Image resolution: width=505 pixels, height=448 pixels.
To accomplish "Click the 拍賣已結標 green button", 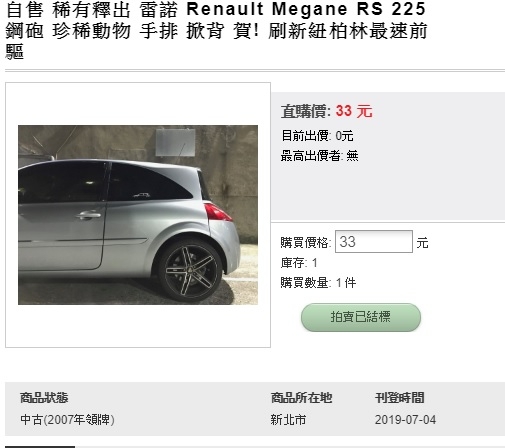I will tap(361, 317).
